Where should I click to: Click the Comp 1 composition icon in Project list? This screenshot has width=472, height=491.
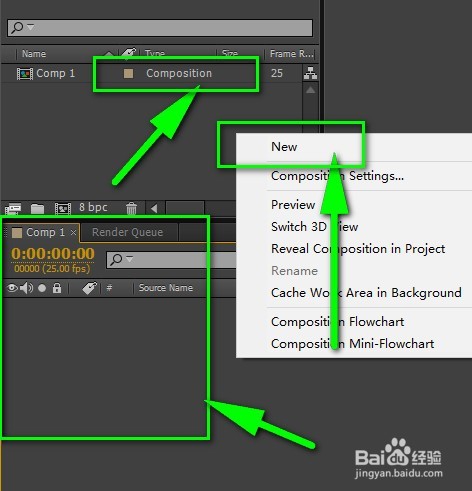pyautogui.click(x=25, y=74)
